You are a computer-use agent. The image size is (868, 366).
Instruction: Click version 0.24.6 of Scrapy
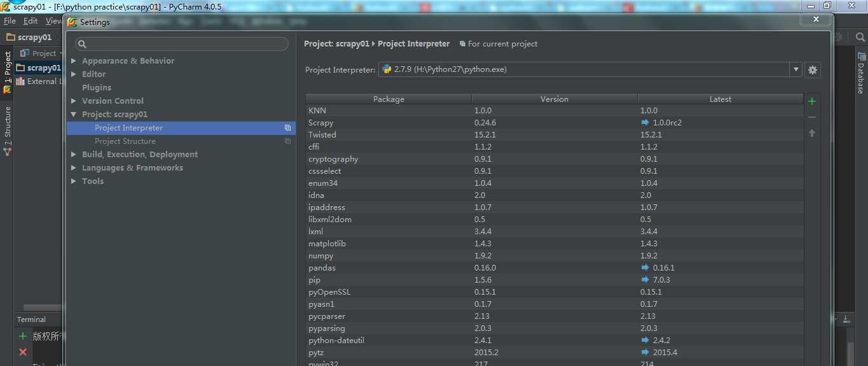pyautogui.click(x=485, y=122)
